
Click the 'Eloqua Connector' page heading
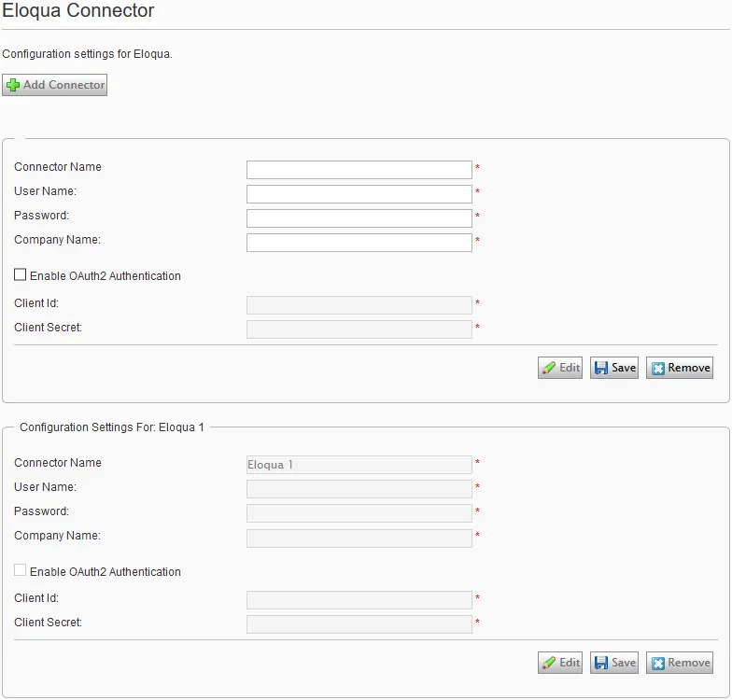[x=78, y=10]
